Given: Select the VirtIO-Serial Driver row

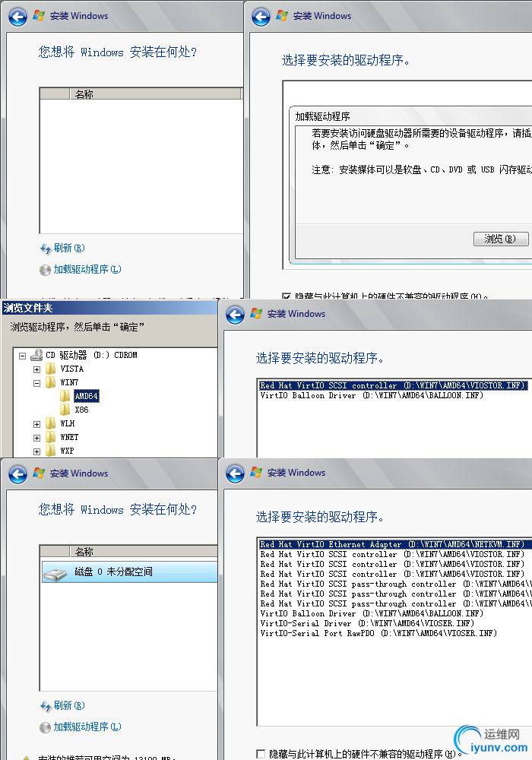Looking at the screenshot, I should tap(367, 623).
